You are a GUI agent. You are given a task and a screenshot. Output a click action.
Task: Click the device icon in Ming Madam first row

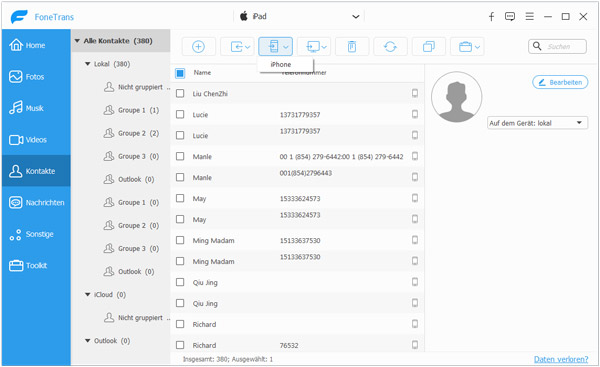[415, 240]
